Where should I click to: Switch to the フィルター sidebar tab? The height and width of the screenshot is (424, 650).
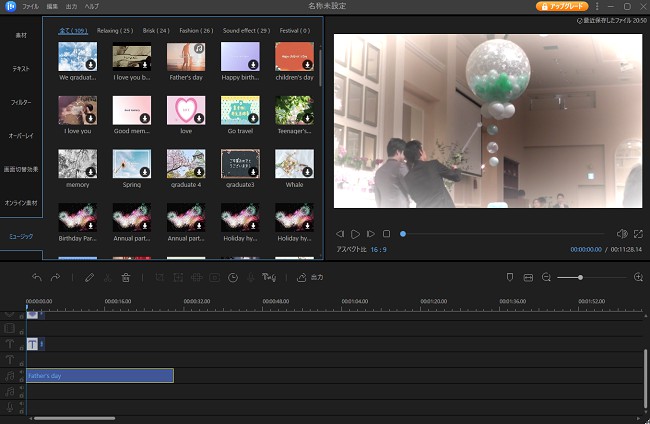click(21, 102)
